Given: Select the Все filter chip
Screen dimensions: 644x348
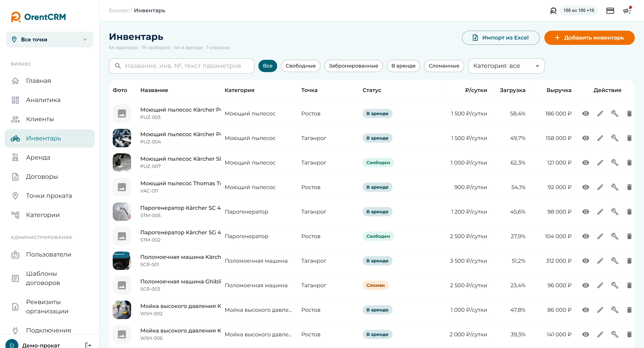Looking at the screenshot, I should [268, 66].
